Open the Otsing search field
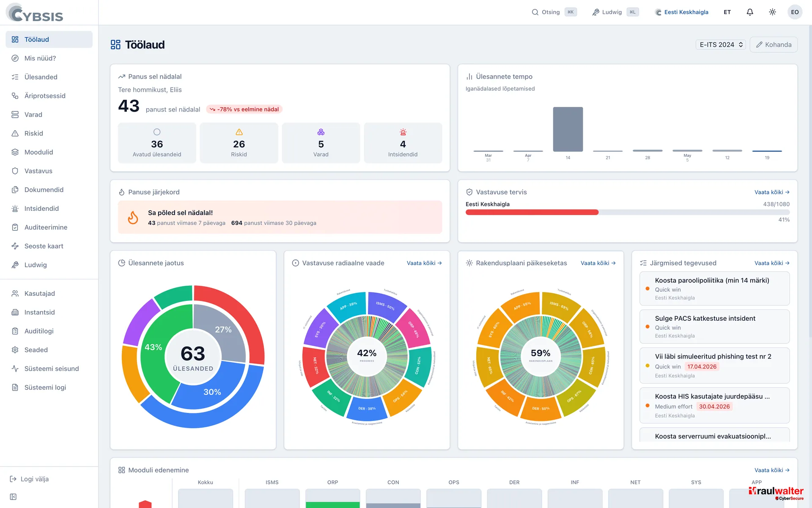The height and width of the screenshot is (508, 812). 554,12
